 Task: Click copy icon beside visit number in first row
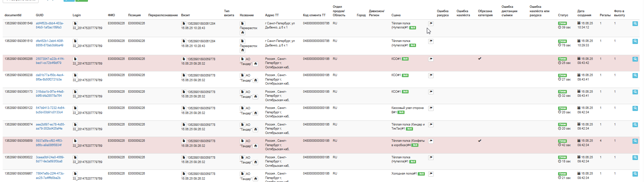pyautogui.click(x=184, y=24)
